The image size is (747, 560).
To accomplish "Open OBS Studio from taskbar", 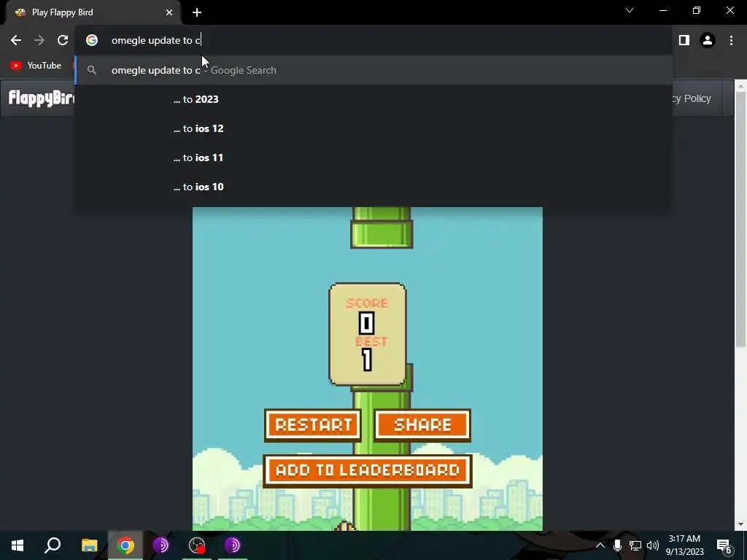I will [197, 545].
